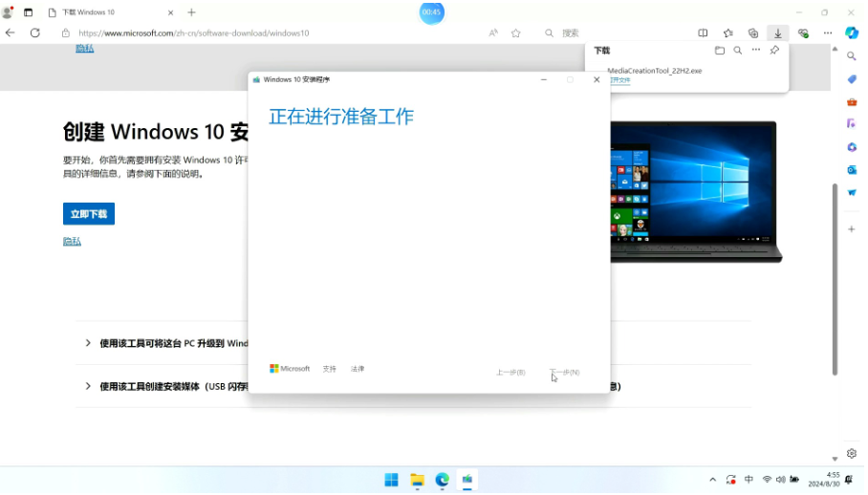Open sidebar settings gear icon
The height and width of the screenshot is (495, 868).
(x=852, y=454)
